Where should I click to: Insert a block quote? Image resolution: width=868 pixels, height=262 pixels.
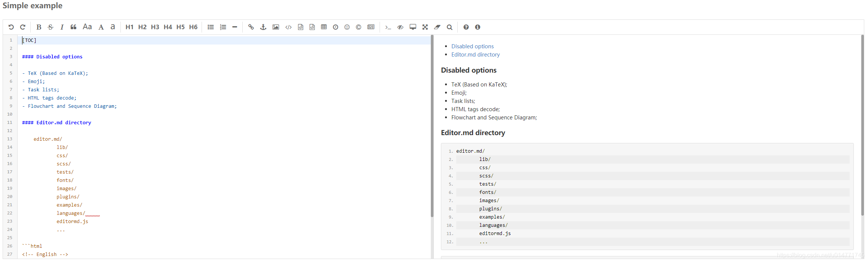[x=73, y=27]
